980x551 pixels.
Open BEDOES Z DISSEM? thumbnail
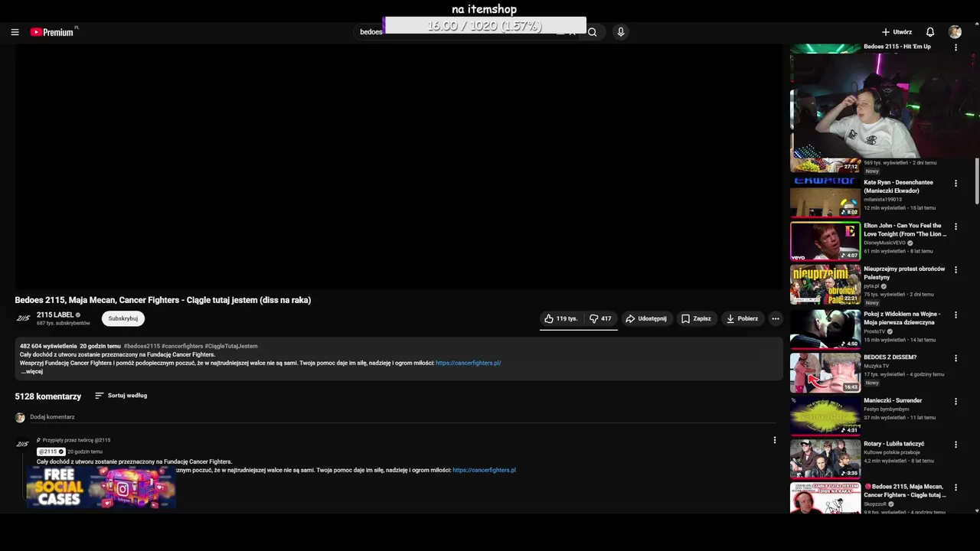(x=825, y=372)
